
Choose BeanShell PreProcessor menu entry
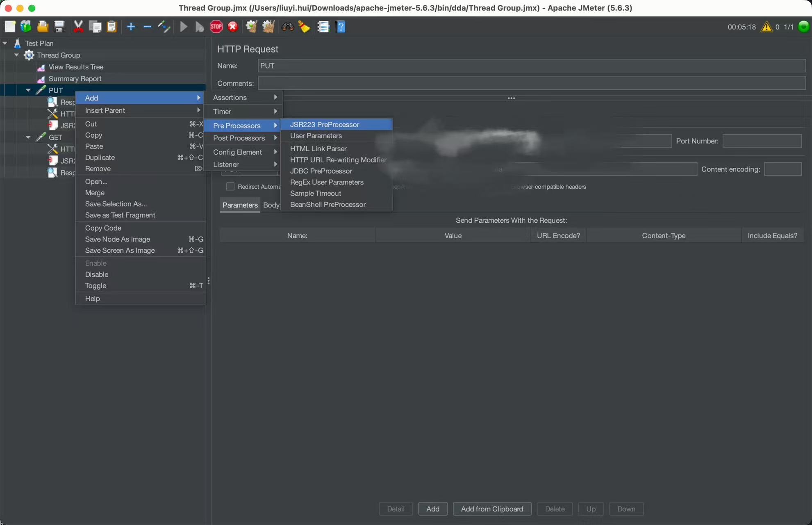(x=328, y=205)
